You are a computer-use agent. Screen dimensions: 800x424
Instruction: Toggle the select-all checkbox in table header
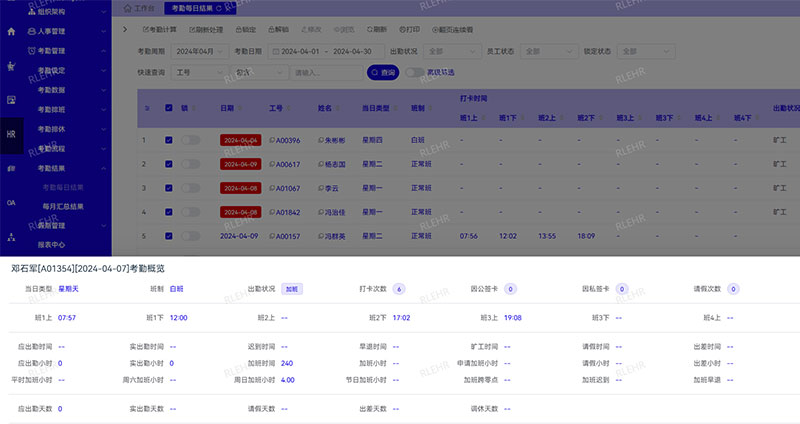click(x=169, y=108)
